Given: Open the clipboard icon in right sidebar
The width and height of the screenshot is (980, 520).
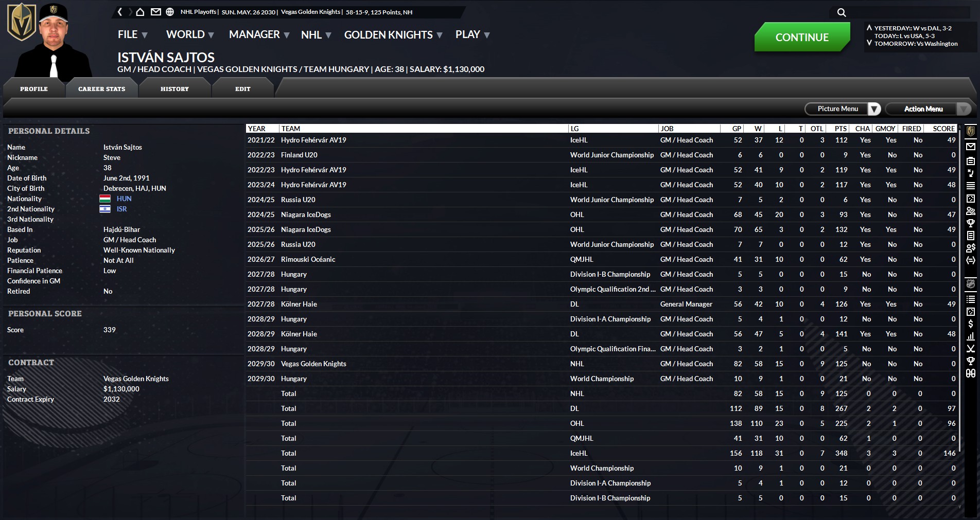Looking at the screenshot, I should [x=971, y=161].
